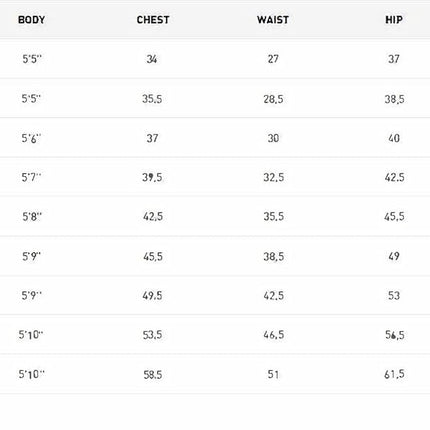Viewport: 430px width, 430px height.
Task: Select hip value 45.5
Action: click(x=394, y=217)
